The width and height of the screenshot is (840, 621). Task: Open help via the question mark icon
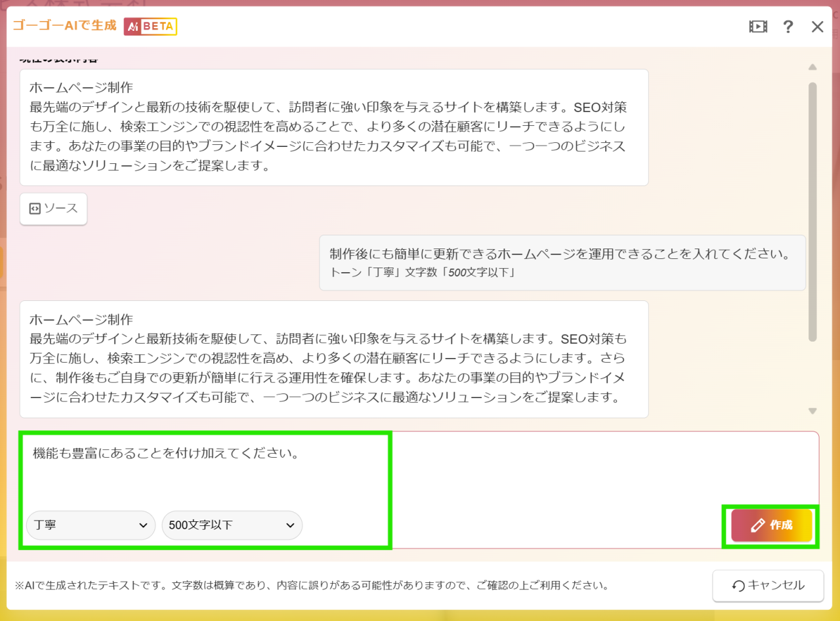click(787, 26)
